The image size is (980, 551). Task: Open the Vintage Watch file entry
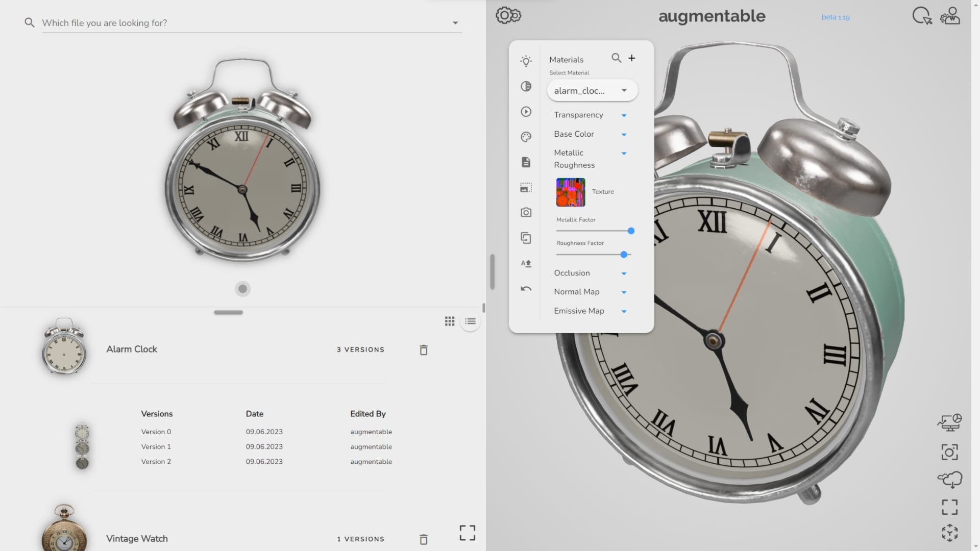(x=137, y=539)
